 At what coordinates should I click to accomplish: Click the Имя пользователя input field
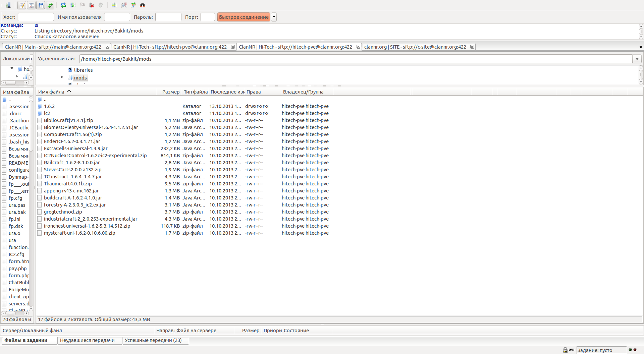click(x=117, y=17)
